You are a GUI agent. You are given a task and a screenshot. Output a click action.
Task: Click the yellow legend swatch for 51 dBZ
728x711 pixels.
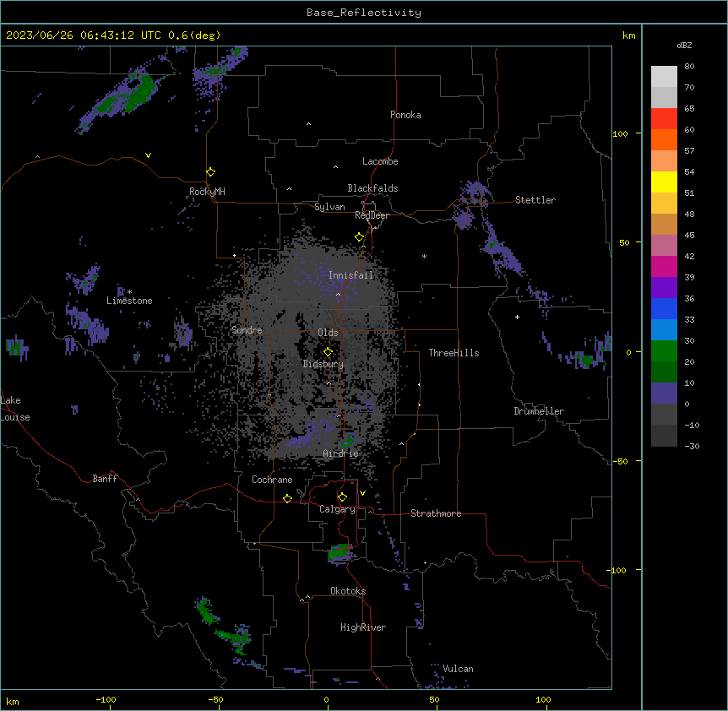point(664,182)
